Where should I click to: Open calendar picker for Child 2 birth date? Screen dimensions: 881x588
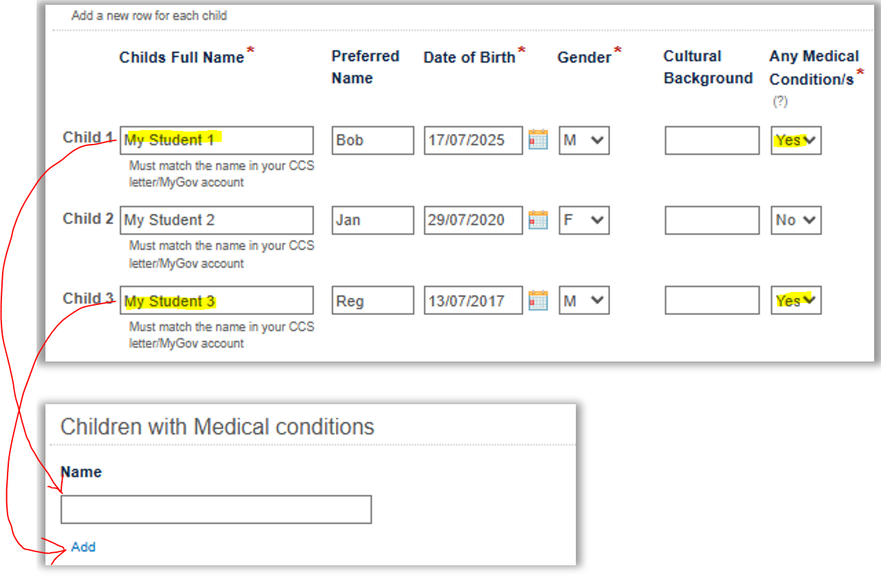pos(538,220)
